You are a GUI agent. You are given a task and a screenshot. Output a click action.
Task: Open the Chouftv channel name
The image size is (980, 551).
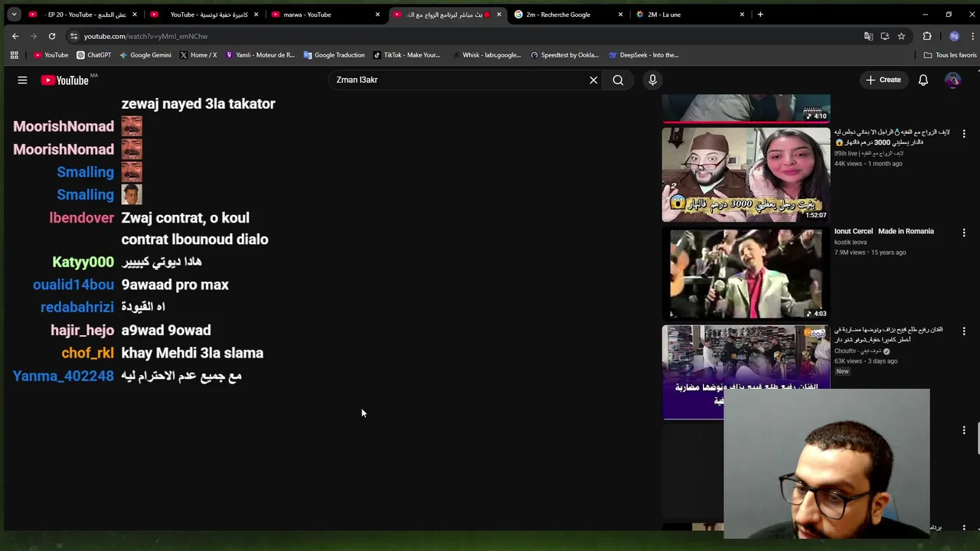tap(859, 351)
